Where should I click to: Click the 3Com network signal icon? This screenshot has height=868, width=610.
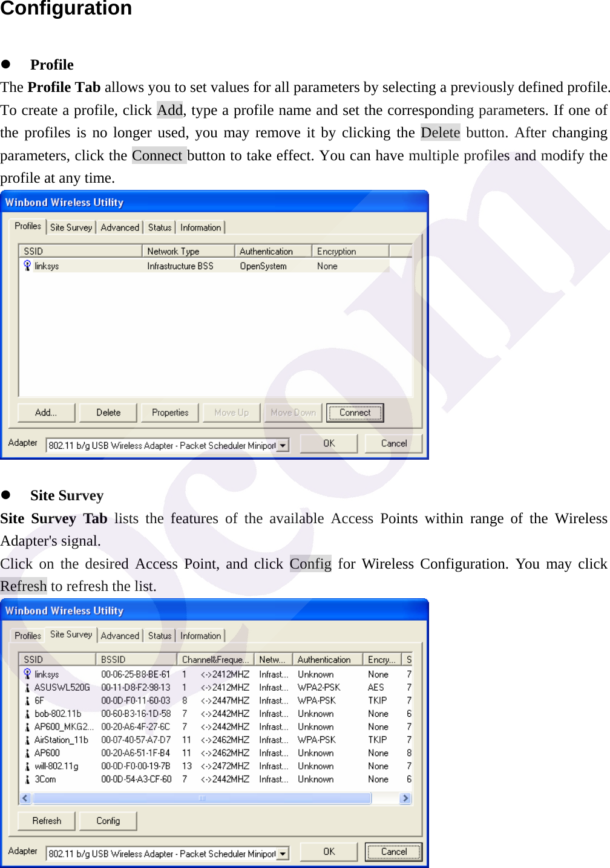(28, 779)
